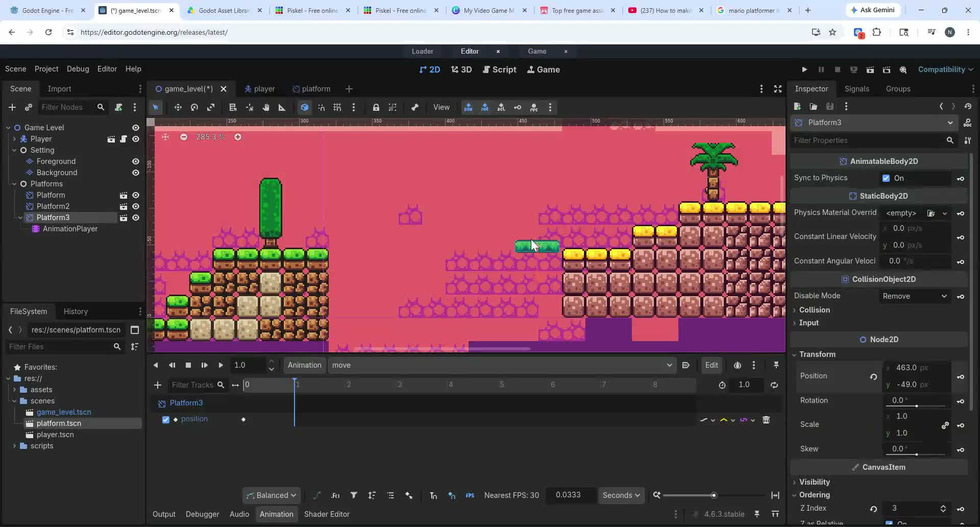Screen dimensions: 980x527
Task: Switch to the Signals tab
Action: click(x=856, y=89)
